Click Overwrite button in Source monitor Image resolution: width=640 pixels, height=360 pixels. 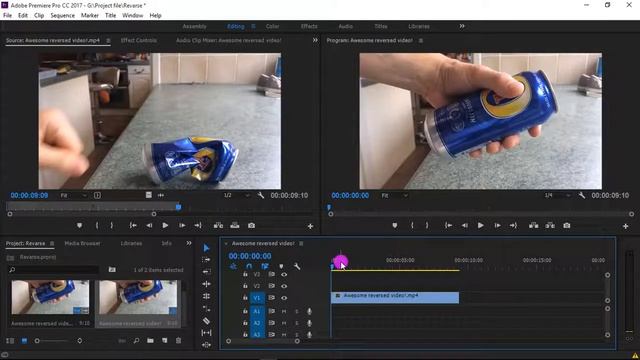pos(235,225)
